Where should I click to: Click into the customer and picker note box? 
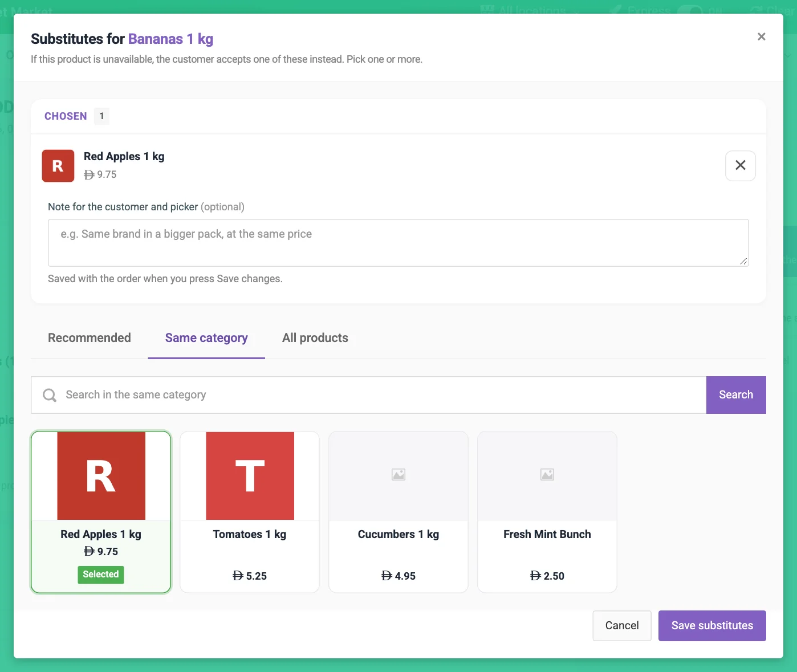tap(398, 243)
